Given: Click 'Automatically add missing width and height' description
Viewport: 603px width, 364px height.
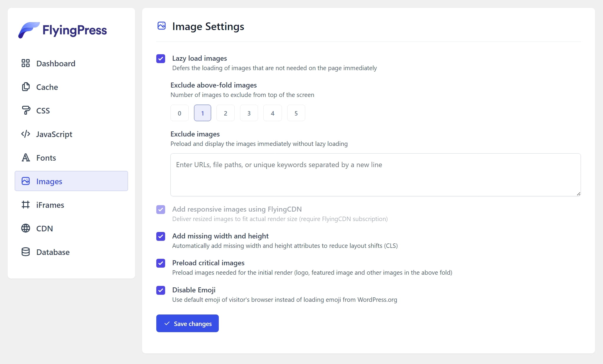Looking at the screenshot, I should pyautogui.click(x=285, y=246).
